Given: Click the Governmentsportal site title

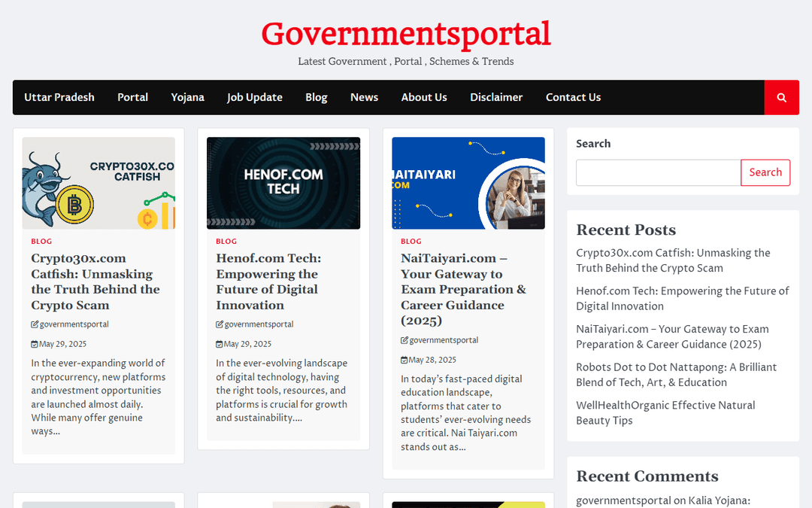Looking at the screenshot, I should coord(406,34).
